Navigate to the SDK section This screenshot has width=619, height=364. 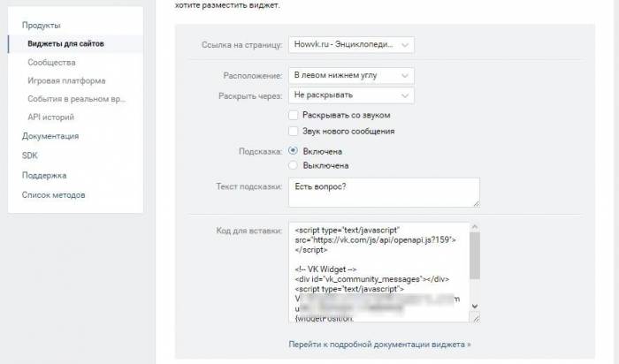point(30,155)
